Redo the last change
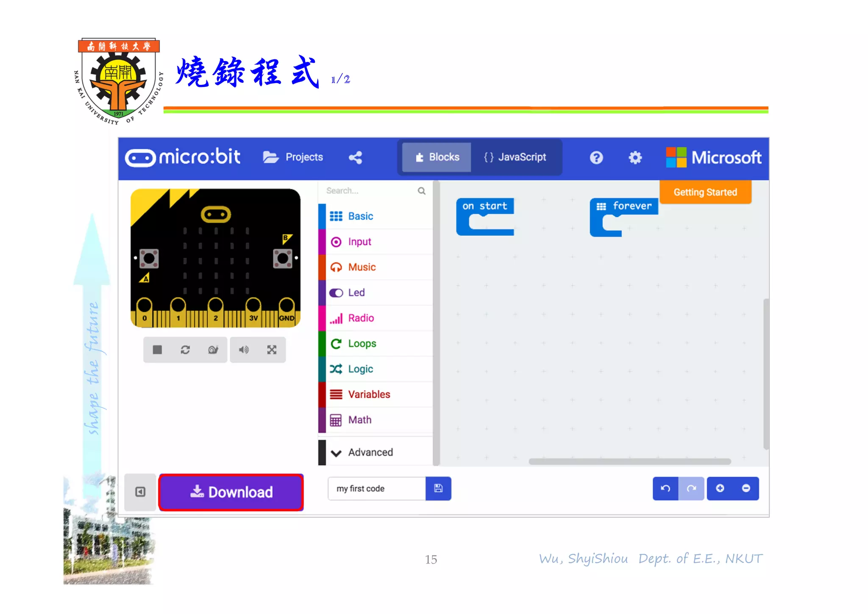This screenshot has width=868, height=614. (691, 488)
